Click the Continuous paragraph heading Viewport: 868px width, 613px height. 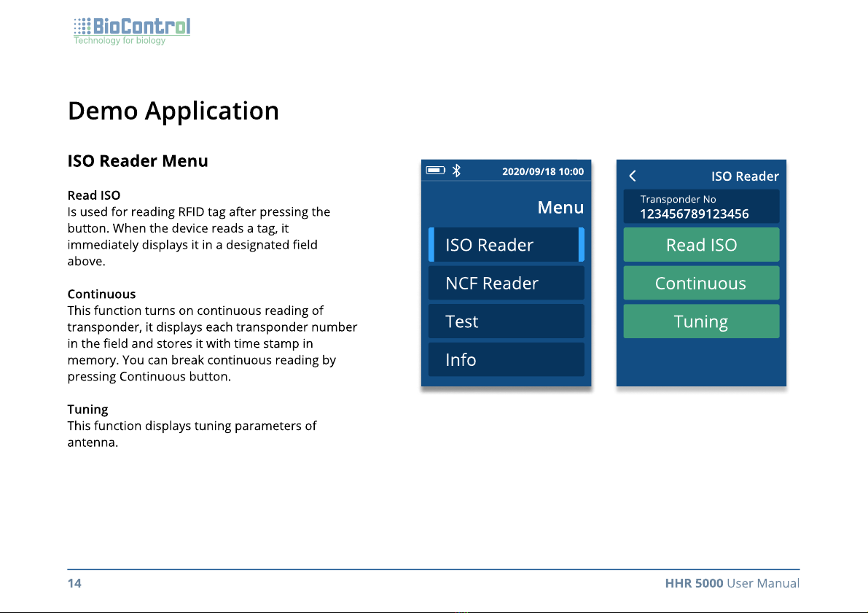101,294
